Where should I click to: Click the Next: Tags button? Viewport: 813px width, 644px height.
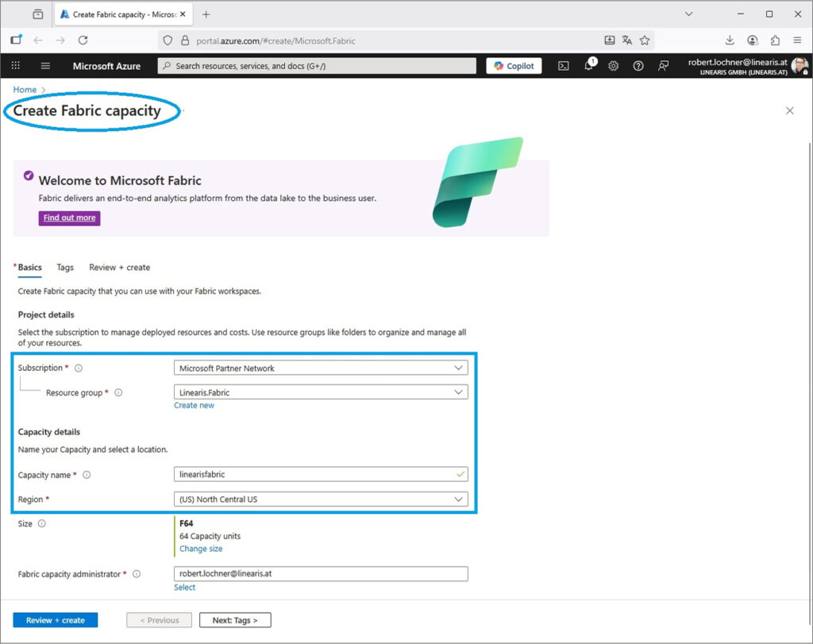point(235,620)
